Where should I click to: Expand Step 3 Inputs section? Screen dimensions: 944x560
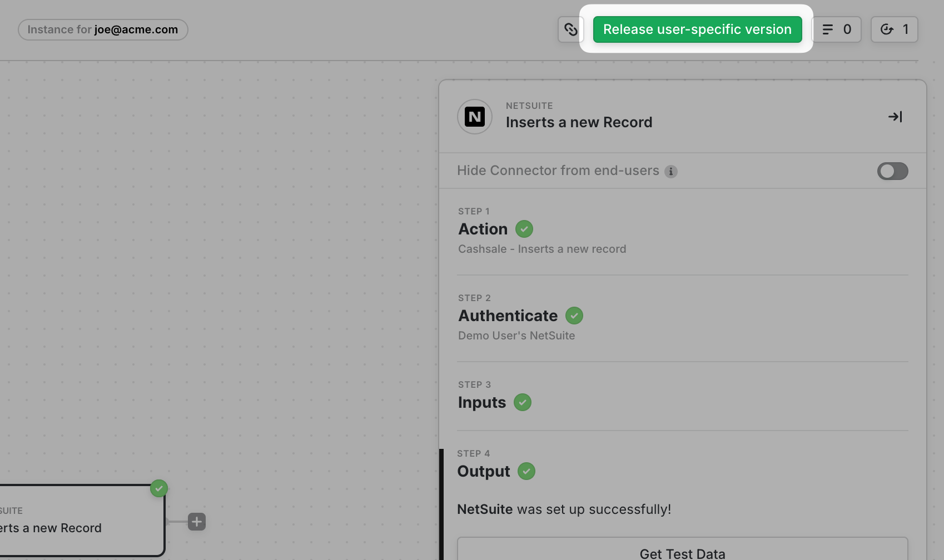coord(481,402)
